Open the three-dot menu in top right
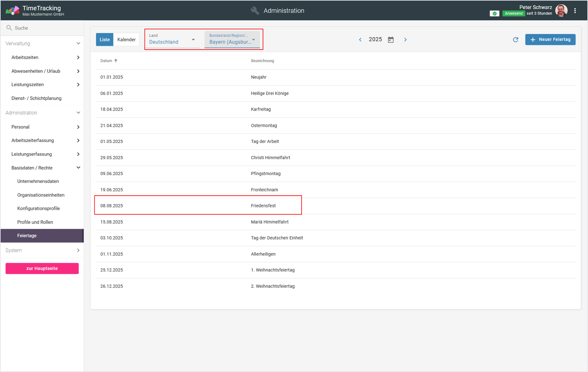 (575, 11)
